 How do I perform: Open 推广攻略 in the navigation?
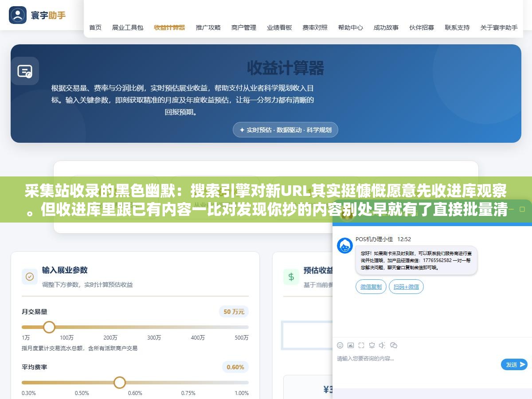pyautogui.click(x=208, y=27)
